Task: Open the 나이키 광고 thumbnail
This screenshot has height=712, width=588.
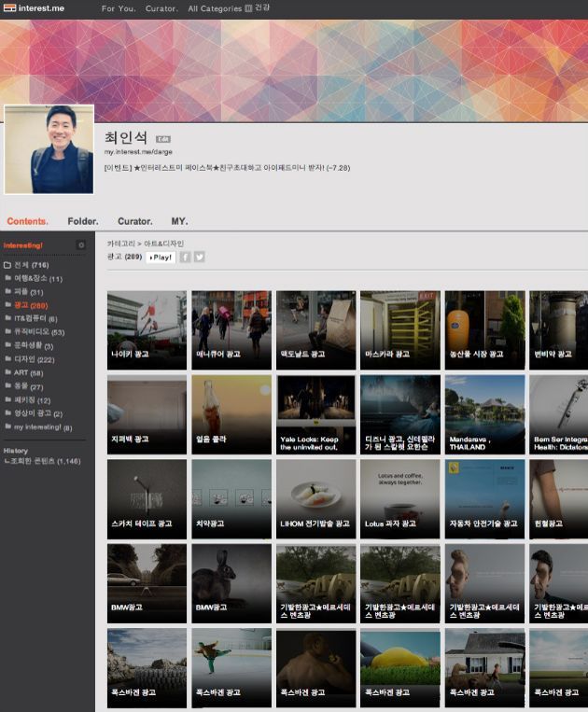Action: point(147,330)
